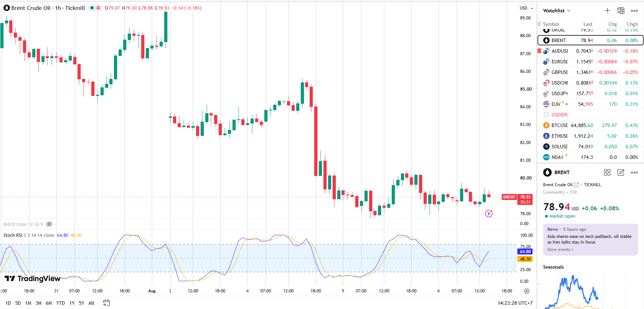Open the go-to-date calendar icon
This screenshot has width=644, height=309.
(107, 303)
